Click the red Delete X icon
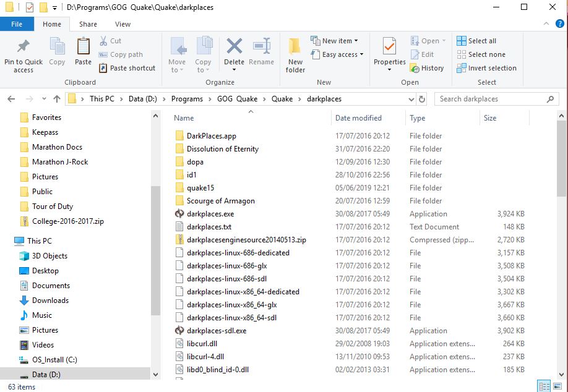 click(234, 46)
